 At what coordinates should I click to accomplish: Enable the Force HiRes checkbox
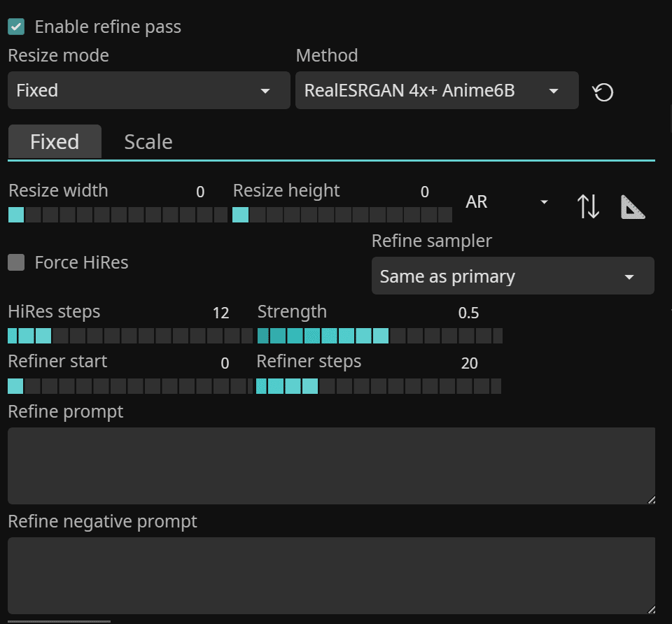16,263
